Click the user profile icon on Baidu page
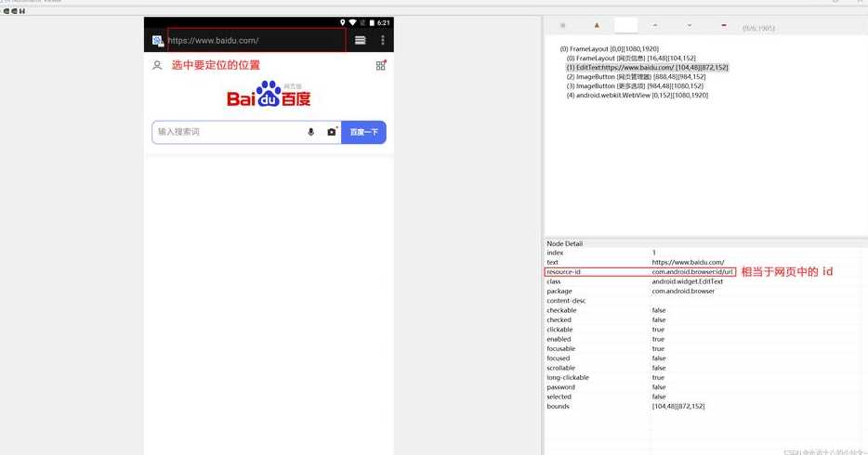868x455 pixels. 157,65
